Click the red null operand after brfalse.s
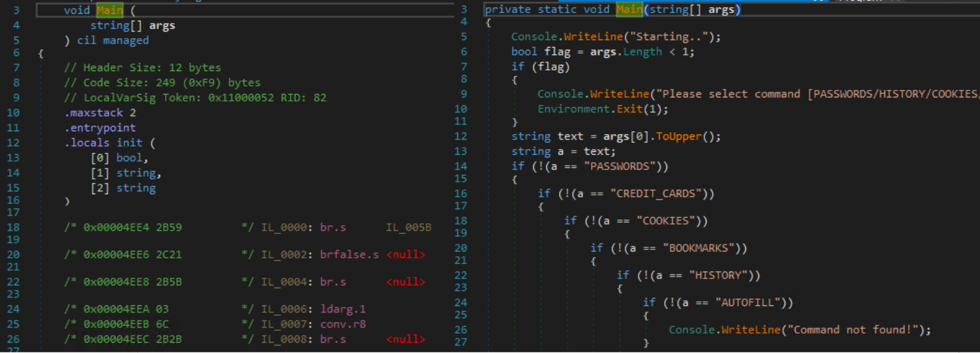The height and width of the screenshot is (353, 980). (405, 255)
